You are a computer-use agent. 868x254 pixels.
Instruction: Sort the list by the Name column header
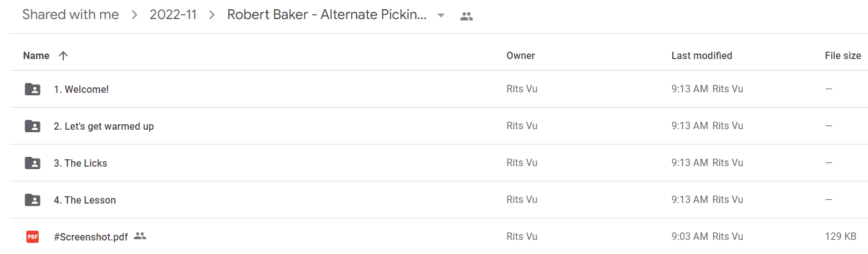(x=36, y=55)
